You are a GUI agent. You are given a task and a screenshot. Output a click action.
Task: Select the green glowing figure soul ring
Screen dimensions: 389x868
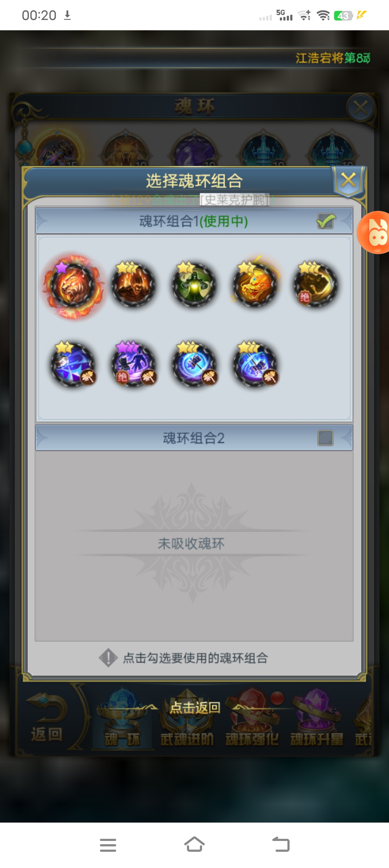194,285
